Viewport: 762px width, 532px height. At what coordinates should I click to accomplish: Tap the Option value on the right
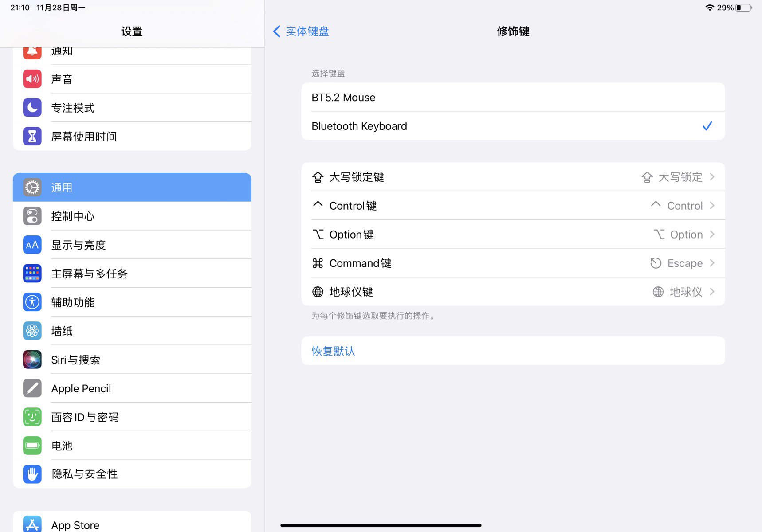coord(686,235)
